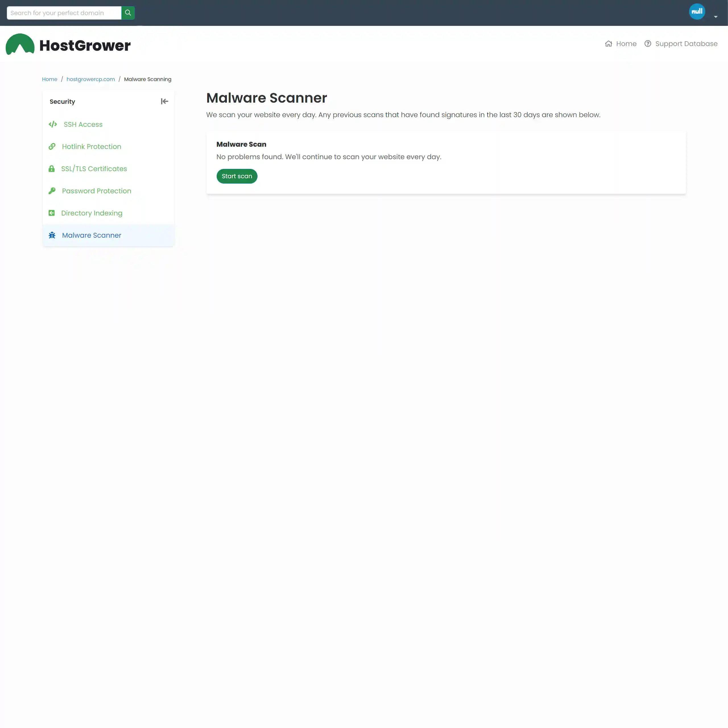Click the domain search magnifier button
The width and height of the screenshot is (728, 728).
[128, 13]
